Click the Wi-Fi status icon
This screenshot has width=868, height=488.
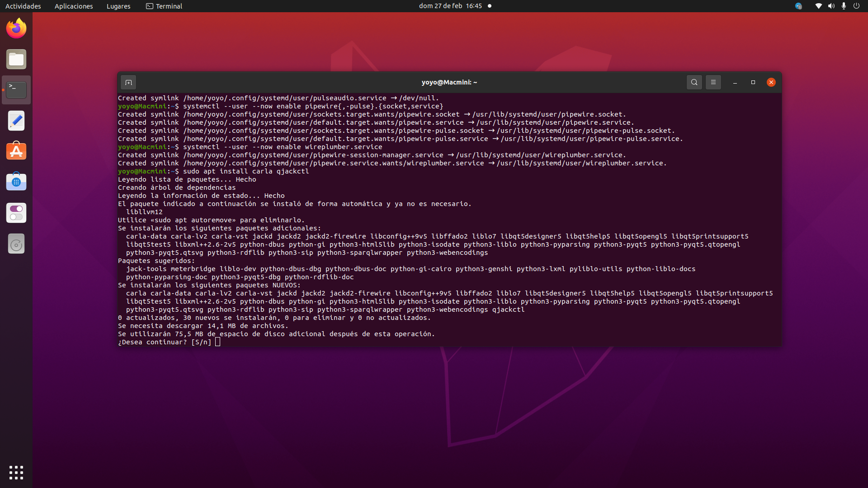[x=818, y=6]
